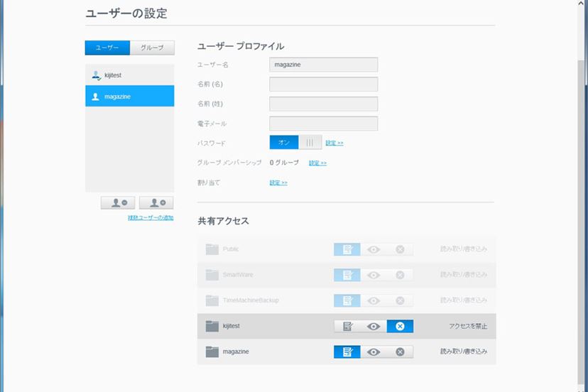588x392 pixels.
Task: Open the 複数ユーザーの追加 link
Action: [x=151, y=217]
